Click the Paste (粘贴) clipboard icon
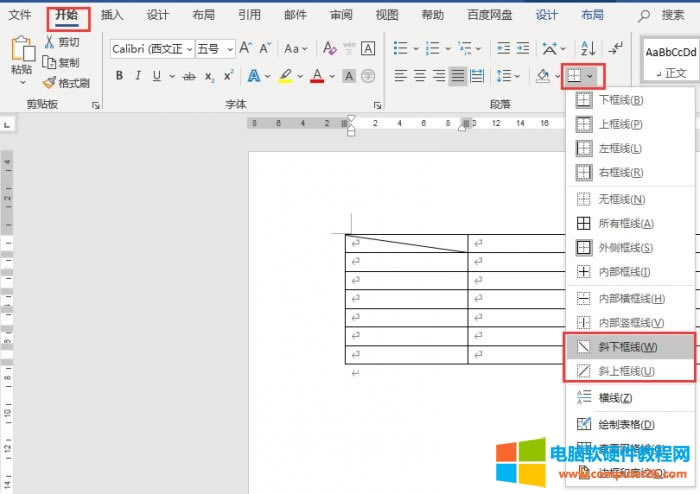700x494 pixels. 21,49
